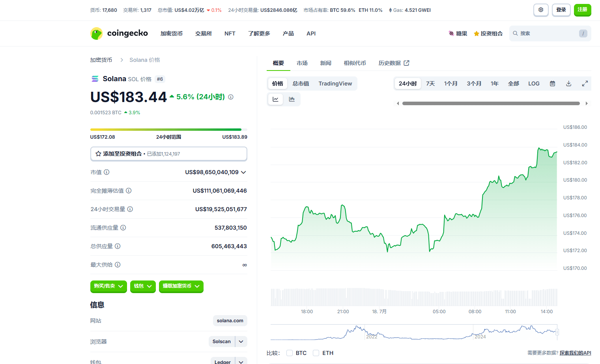
Task: Expand Ledger wallet dropdown arrow
Action: pos(241,361)
